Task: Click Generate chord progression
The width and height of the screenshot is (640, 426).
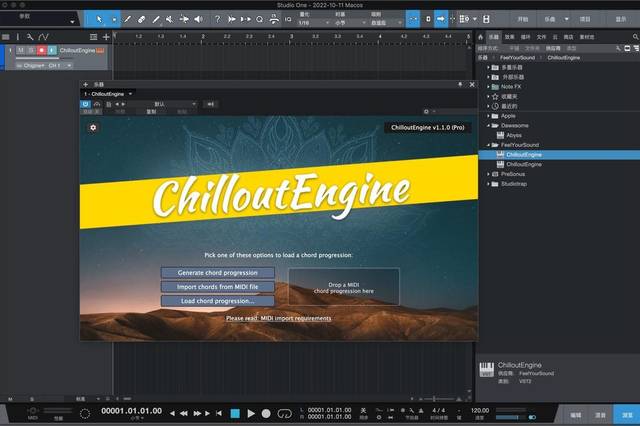Action: pos(218,273)
